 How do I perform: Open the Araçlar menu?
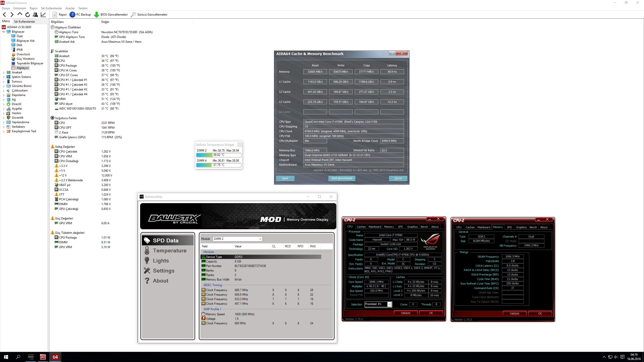pyautogui.click(x=70, y=8)
